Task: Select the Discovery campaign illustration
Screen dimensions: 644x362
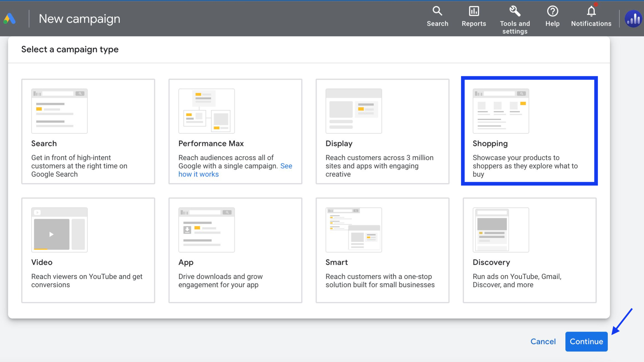Action: (x=501, y=230)
